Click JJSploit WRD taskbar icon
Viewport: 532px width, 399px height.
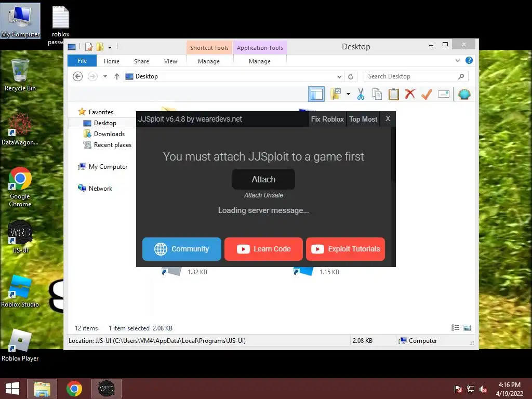coord(106,389)
